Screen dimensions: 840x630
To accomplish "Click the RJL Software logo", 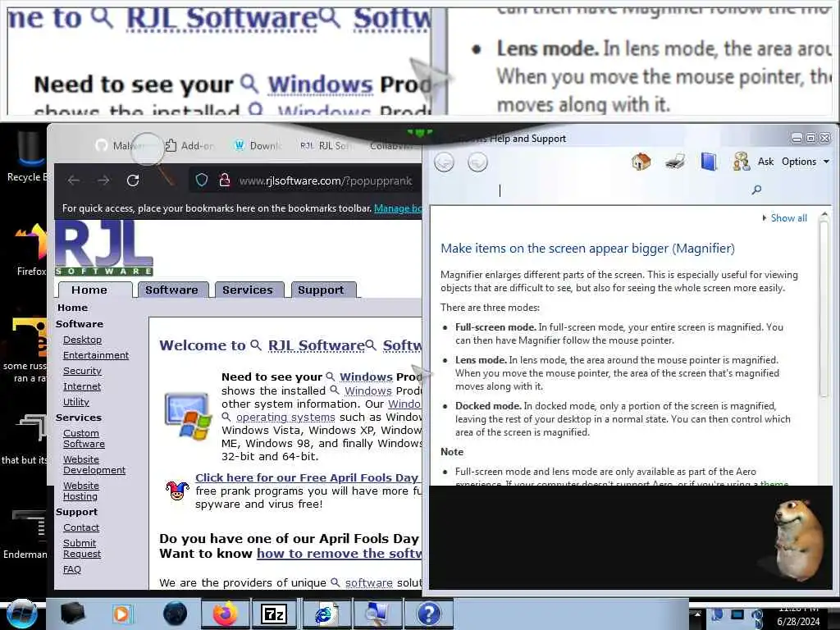I will tap(104, 249).
